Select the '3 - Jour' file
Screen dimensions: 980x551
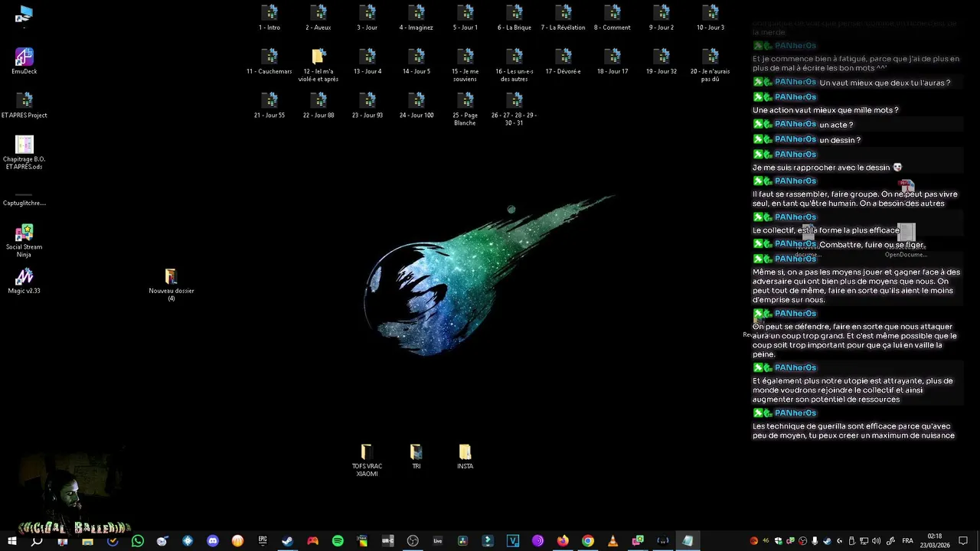367,18
